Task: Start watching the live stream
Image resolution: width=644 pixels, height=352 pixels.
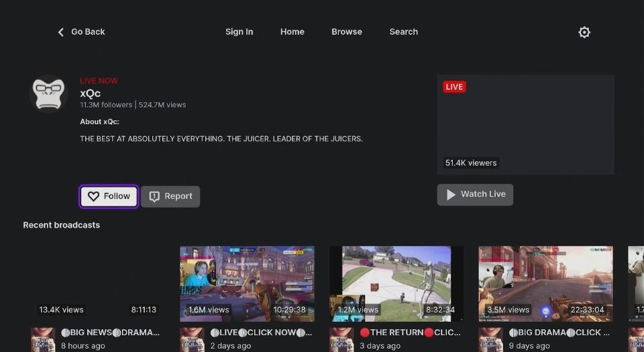Action: coord(475,195)
